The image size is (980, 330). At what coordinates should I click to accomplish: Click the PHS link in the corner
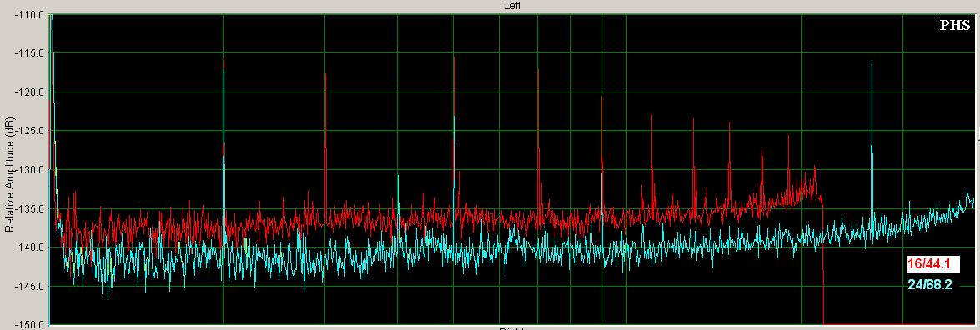955,25
